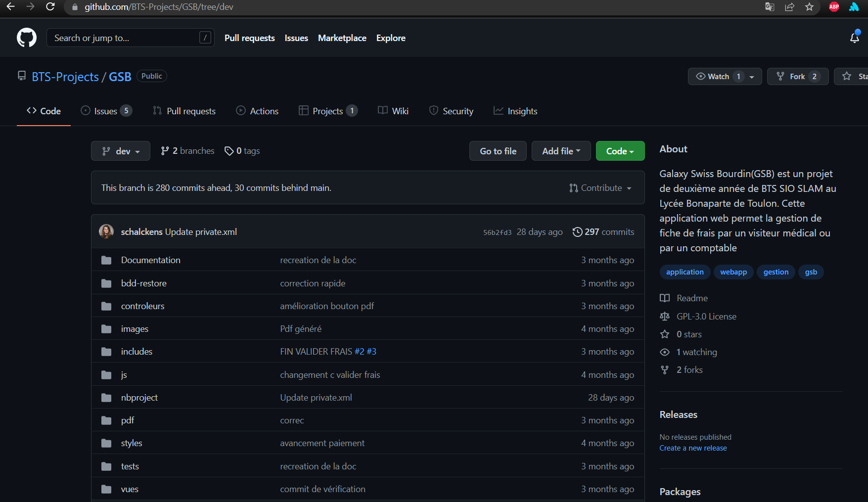Click the Readme book icon
868x502 pixels.
point(665,298)
